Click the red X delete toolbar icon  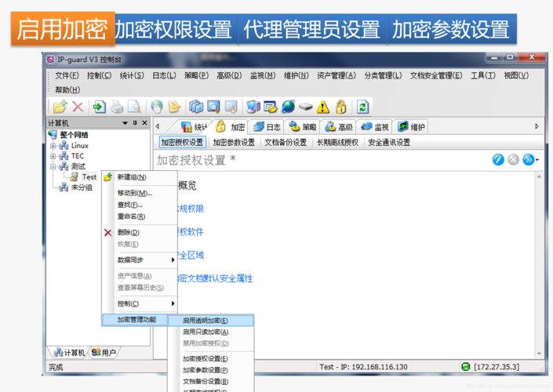coord(78,107)
